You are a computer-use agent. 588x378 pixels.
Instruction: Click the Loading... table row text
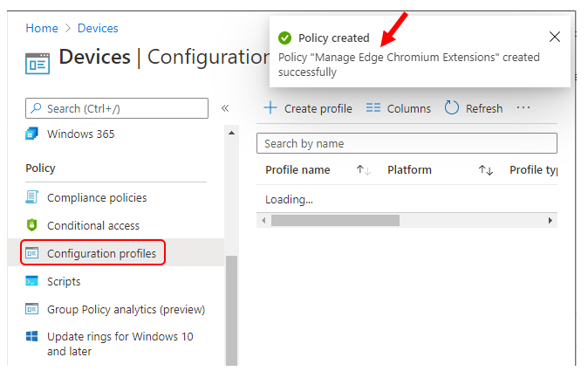coord(289,200)
